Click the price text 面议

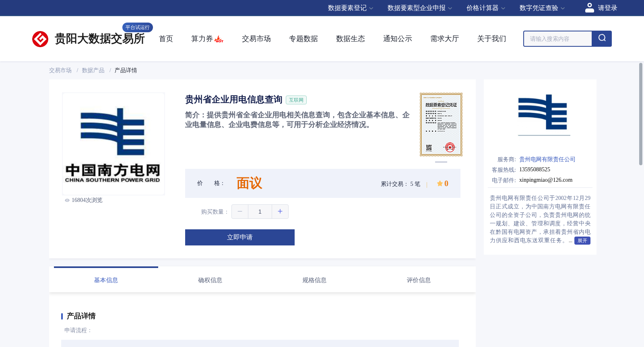[x=249, y=183]
